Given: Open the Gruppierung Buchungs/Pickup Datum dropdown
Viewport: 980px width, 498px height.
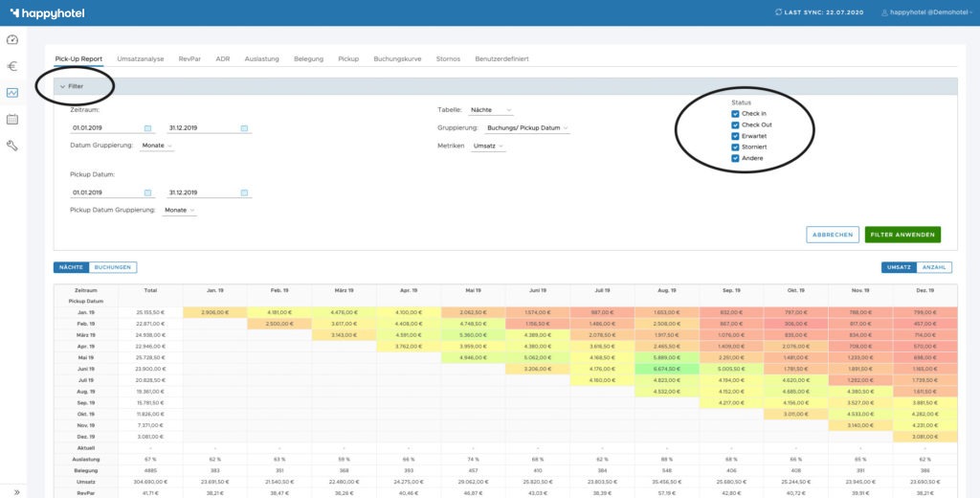Looking at the screenshot, I should 527,127.
